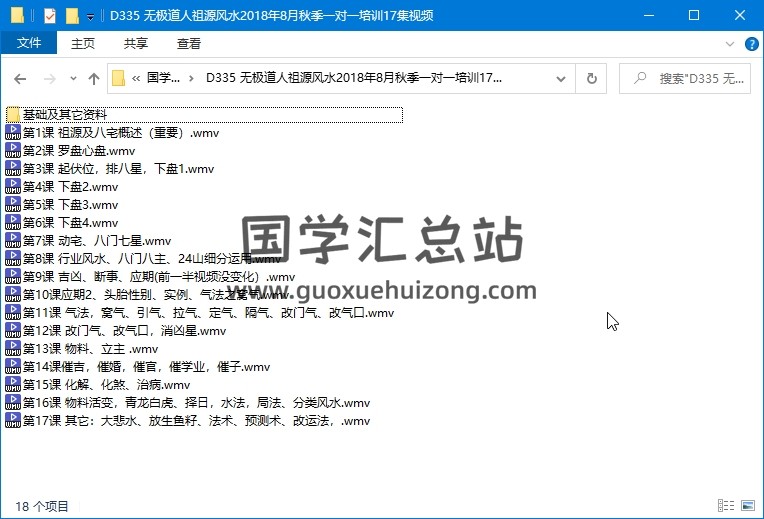Click the WMV icon for 第12课
This screenshot has height=519, width=764.
point(13,331)
